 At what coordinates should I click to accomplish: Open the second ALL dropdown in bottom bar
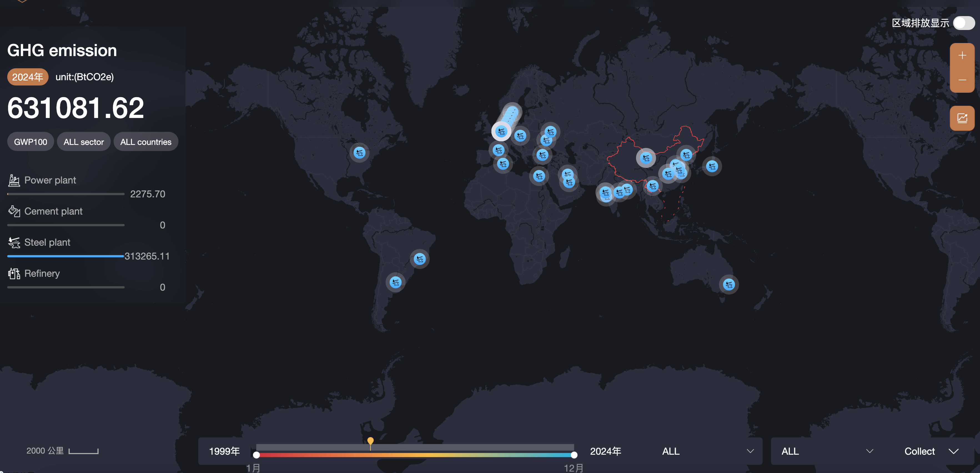click(827, 451)
